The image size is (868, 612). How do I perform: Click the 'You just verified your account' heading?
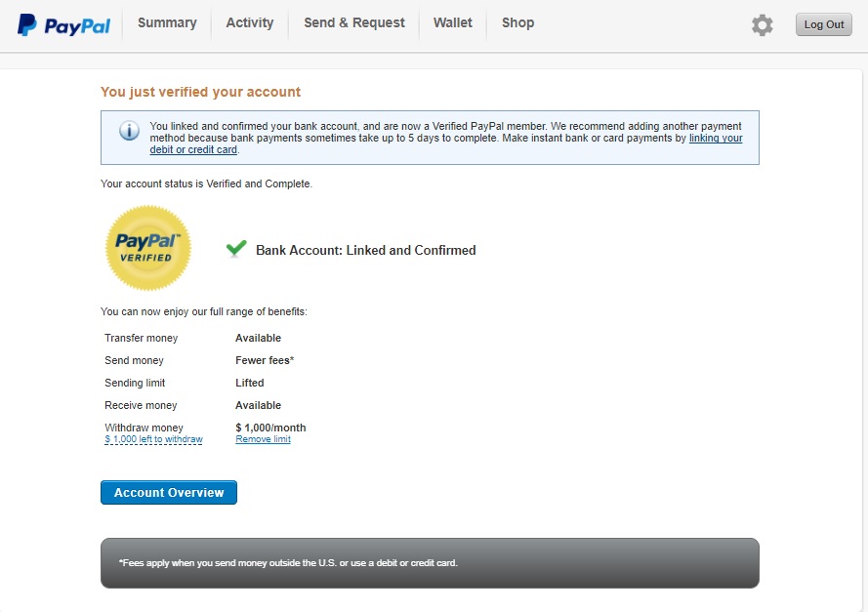coord(200,92)
